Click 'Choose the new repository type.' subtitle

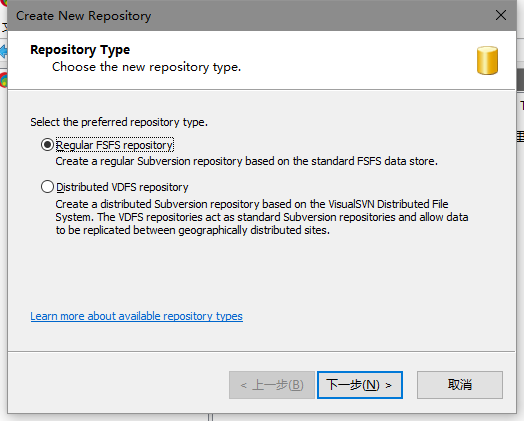[146, 67]
